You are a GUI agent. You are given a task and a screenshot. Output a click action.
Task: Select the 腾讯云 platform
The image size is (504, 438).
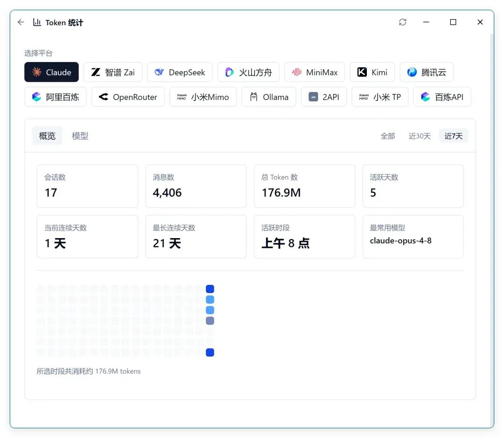427,72
